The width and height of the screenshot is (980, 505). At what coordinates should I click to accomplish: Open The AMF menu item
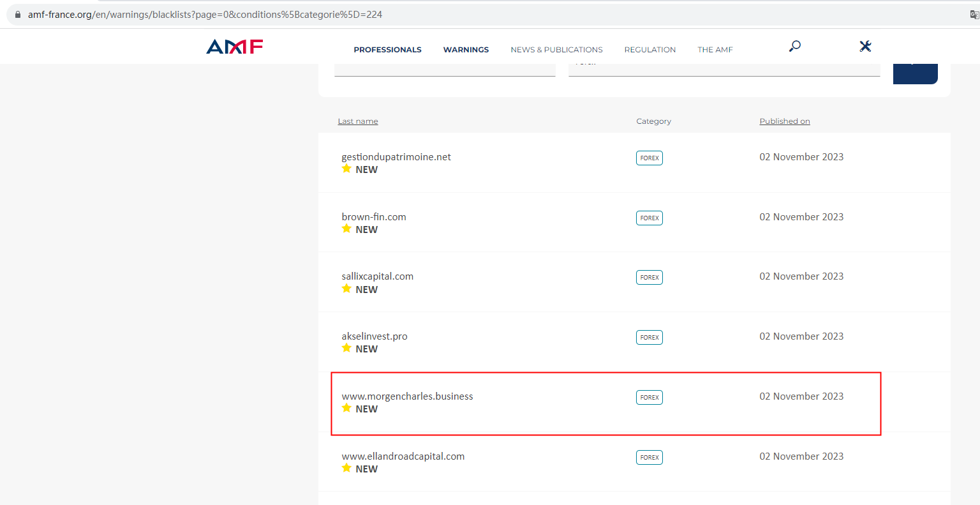pyautogui.click(x=715, y=50)
